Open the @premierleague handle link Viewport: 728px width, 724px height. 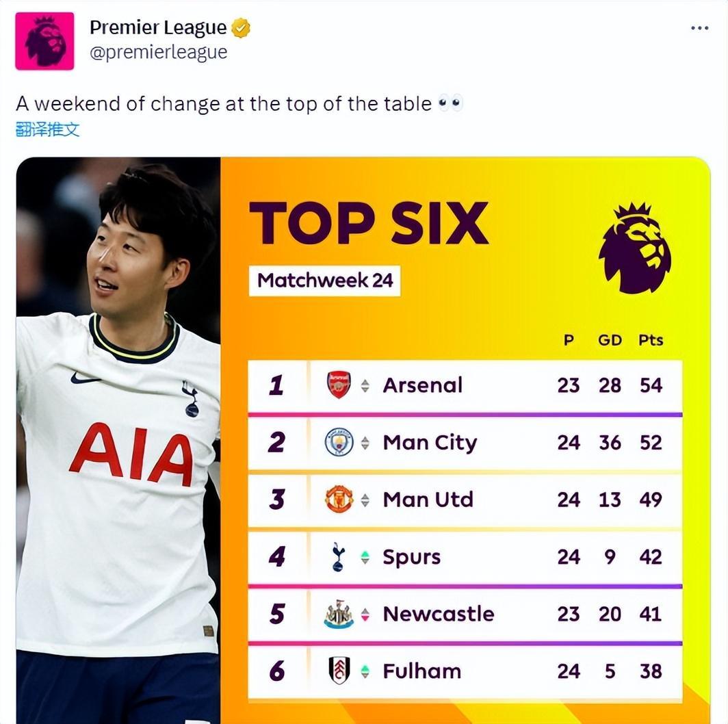[x=158, y=53]
